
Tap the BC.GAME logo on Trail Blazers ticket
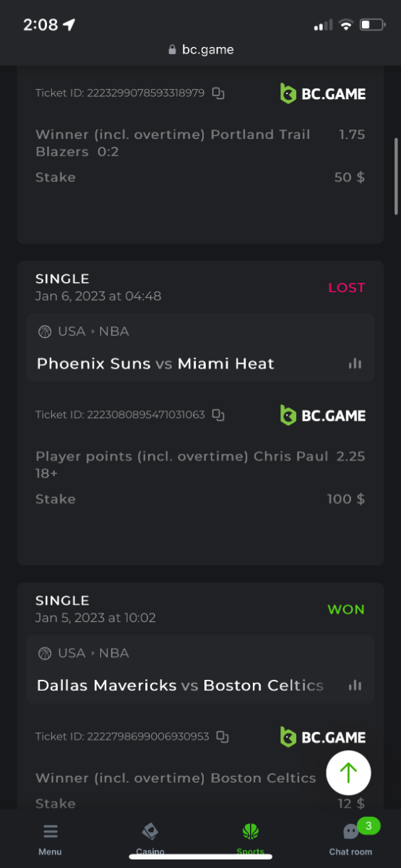(x=323, y=93)
